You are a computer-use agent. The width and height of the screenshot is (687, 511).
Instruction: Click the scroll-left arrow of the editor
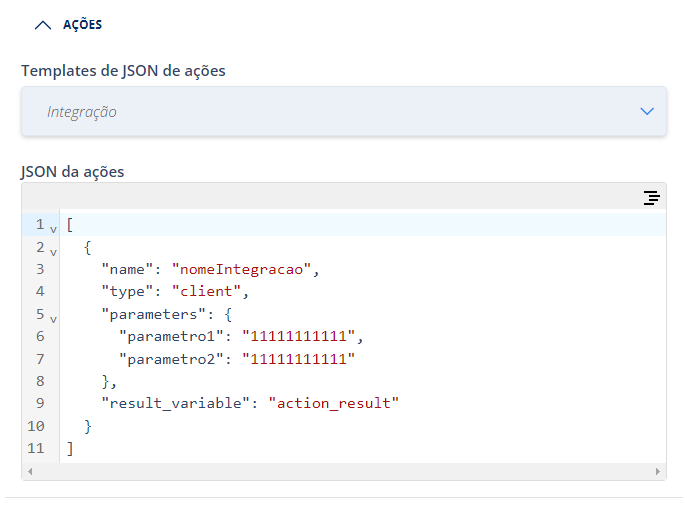[x=30, y=472]
